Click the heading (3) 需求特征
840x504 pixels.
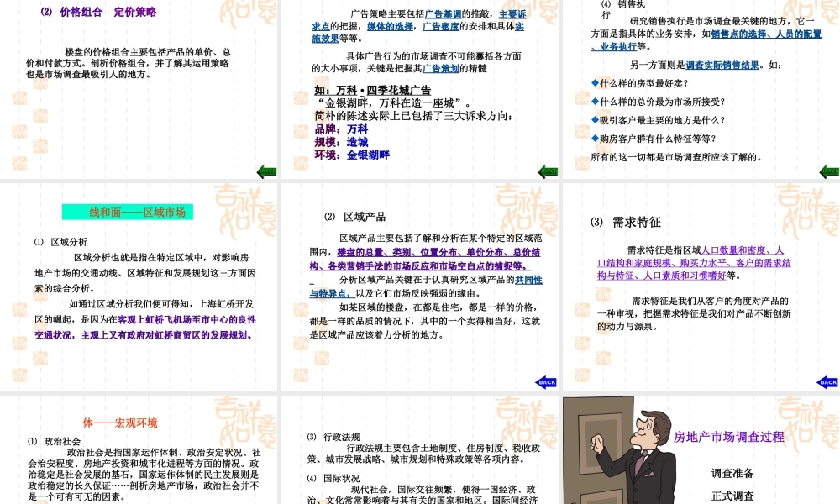626,223
